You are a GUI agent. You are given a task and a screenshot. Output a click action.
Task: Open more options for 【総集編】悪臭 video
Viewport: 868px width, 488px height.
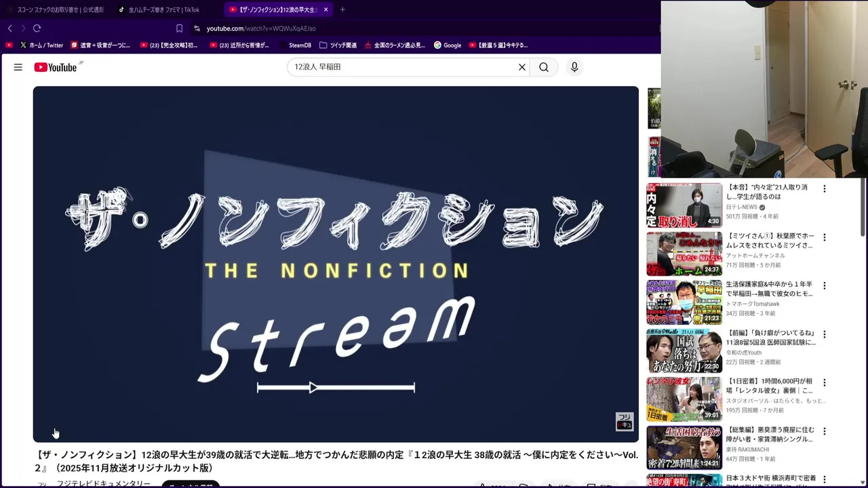(x=825, y=432)
